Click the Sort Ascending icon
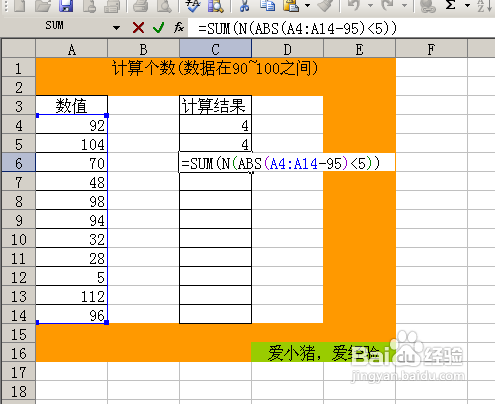495x404 pixels. pos(484,5)
